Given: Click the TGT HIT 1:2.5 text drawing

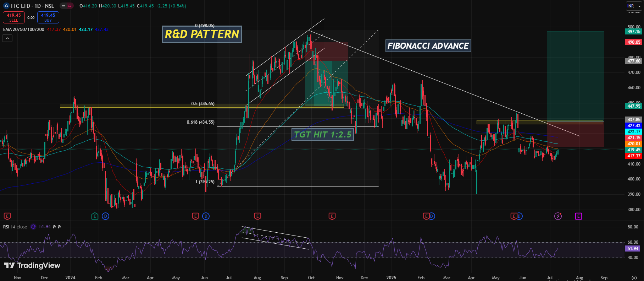Looking at the screenshot, I should 323,135.
